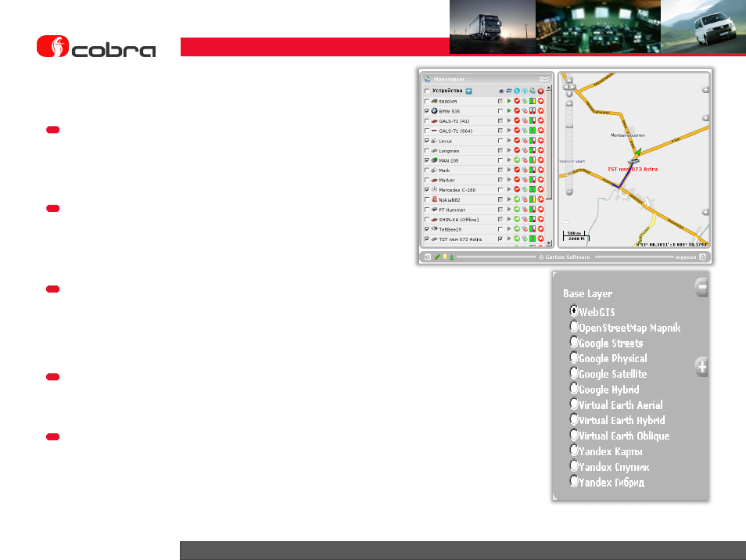Image resolution: width=746 pixels, height=560 pixels.
Task: Pan the map up with the arrow
Action: (569, 80)
